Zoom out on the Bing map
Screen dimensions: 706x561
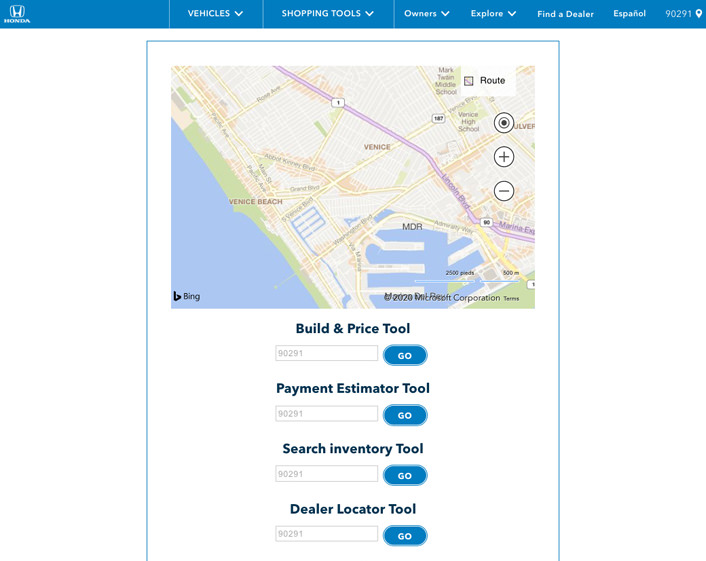point(504,191)
